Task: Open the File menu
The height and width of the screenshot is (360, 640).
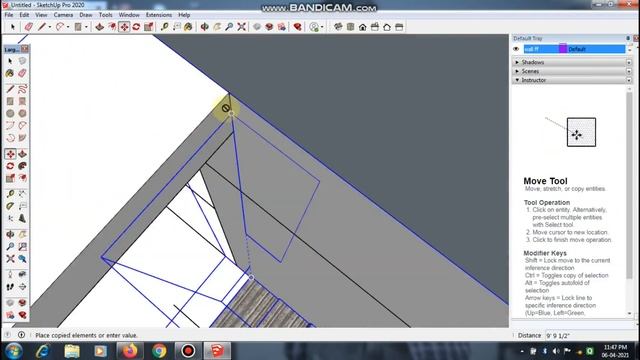Action: pyautogui.click(x=9, y=15)
